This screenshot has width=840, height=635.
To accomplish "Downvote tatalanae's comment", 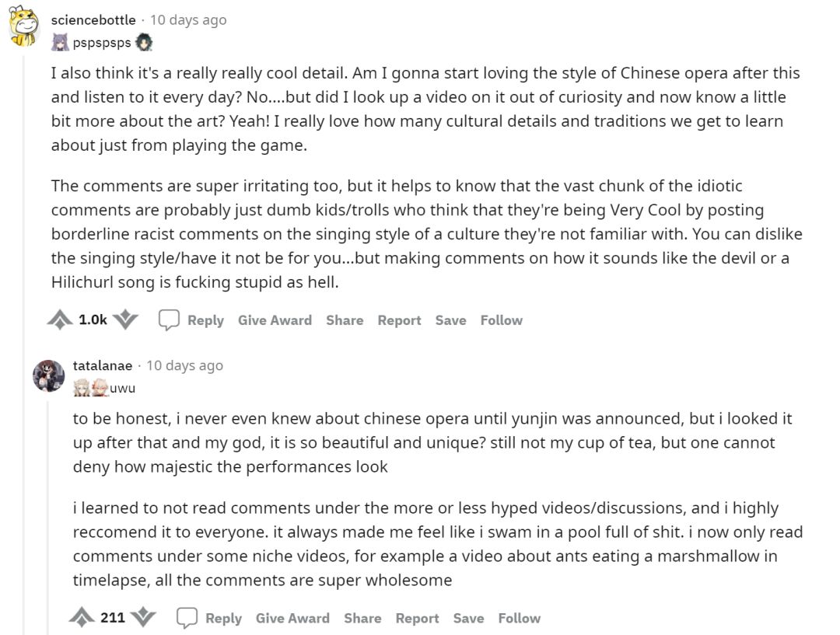I will coord(144,618).
